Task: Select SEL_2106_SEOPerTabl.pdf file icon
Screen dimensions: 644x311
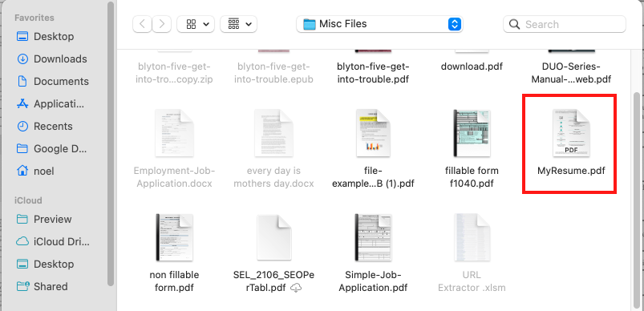Action: tap(273, 237)
